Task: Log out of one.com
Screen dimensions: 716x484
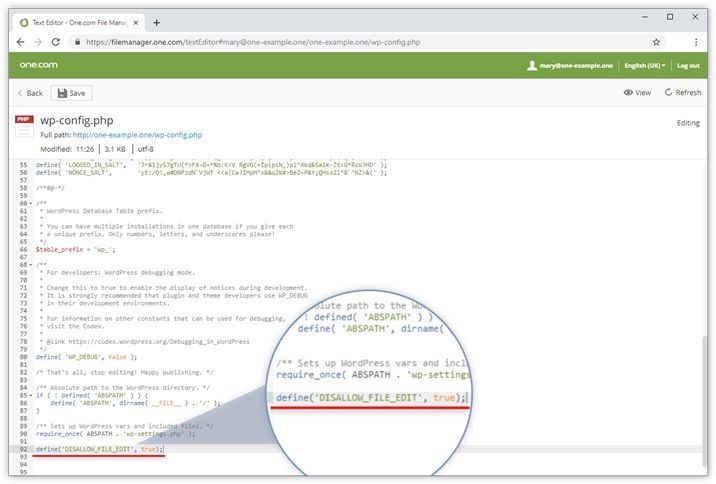Action: (x=688, y=66)
